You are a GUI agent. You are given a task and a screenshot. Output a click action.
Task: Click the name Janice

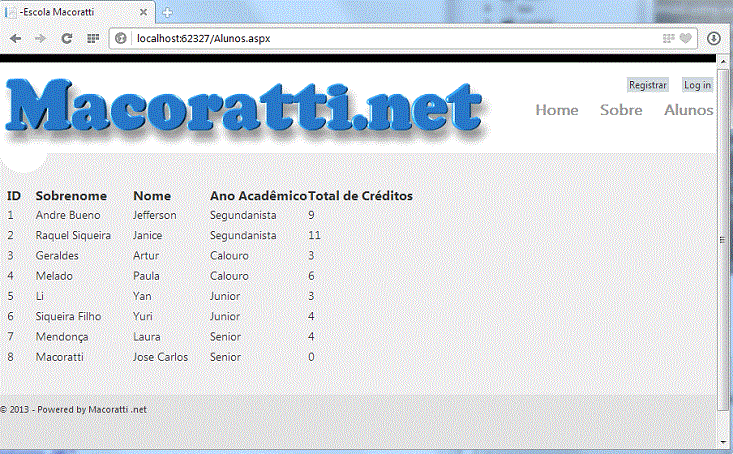pyautogui.click(x=148, y=235)
